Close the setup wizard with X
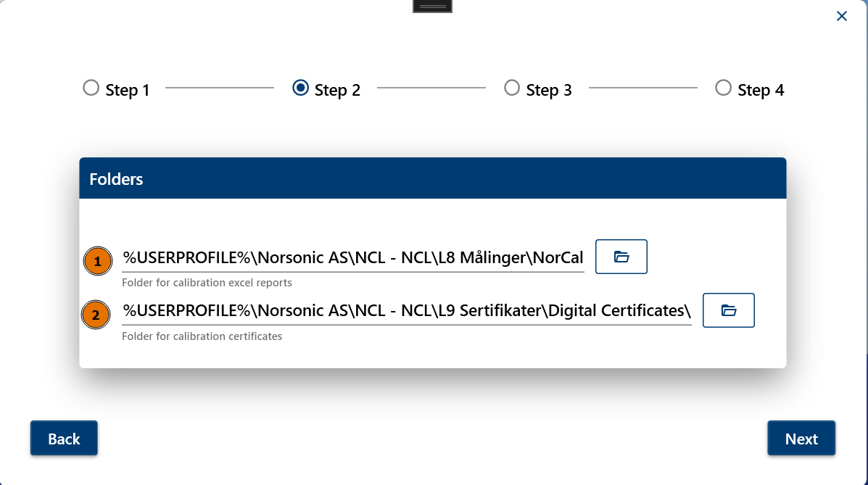The image size is (868, 485). click(841, 16)
